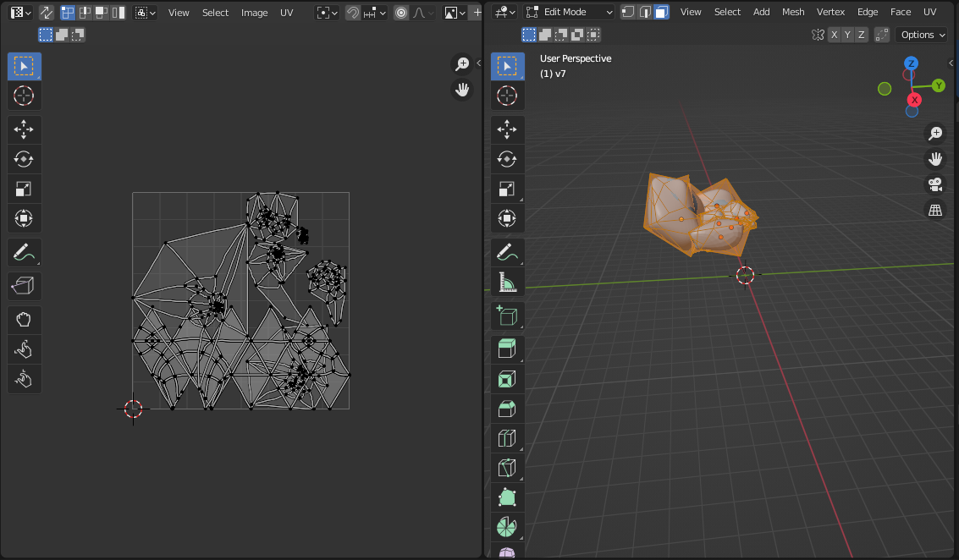
Task: Open Image menu in UV editor
Action: 255,12
